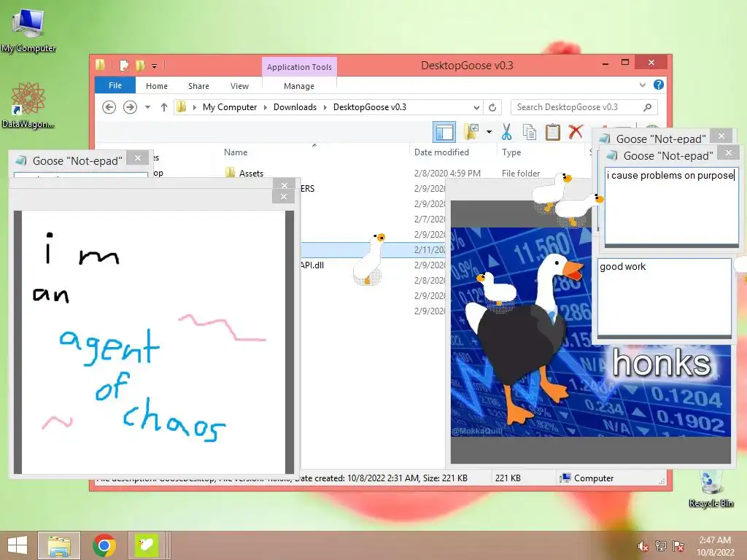
Task: Click the red Delete X icon
Action: [576, 131]
